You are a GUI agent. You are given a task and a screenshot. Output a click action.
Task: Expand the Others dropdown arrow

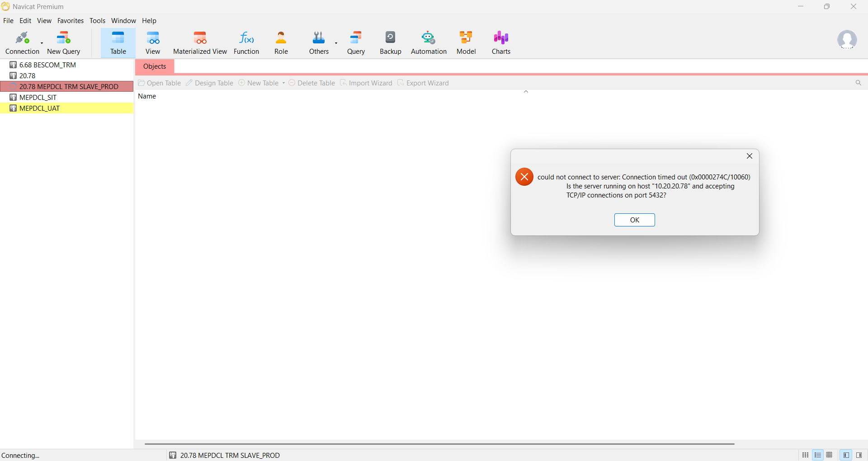(x=336, y=43)
